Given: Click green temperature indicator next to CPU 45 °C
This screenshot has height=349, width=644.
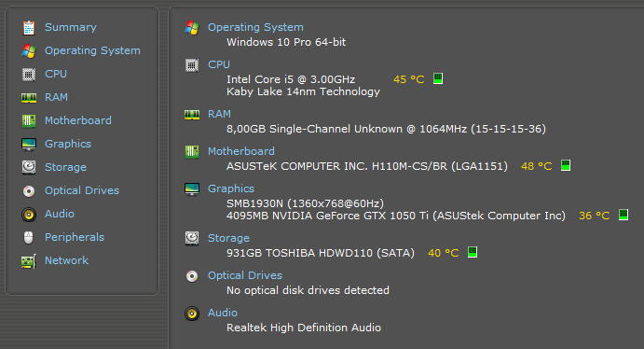Looking at the screenshot, I should coord(438,78).
